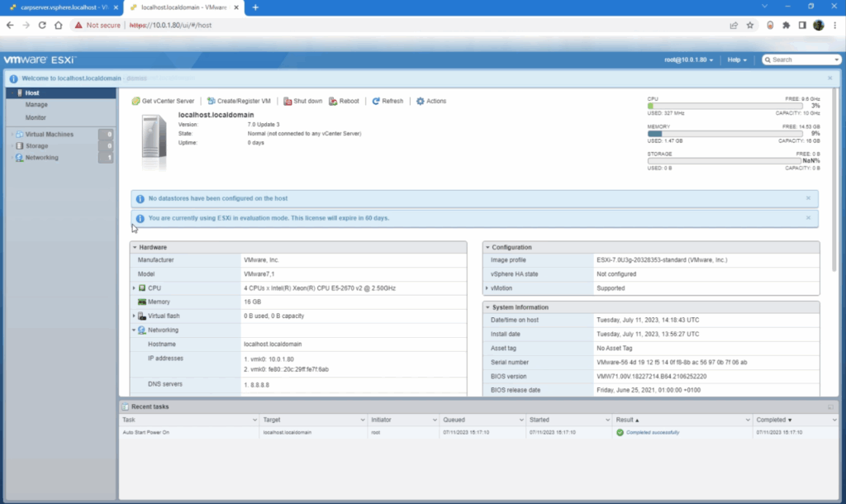The image size is (846, 504).
Task: Open Virtual Machines in navigator
Action: click(49, 135)
